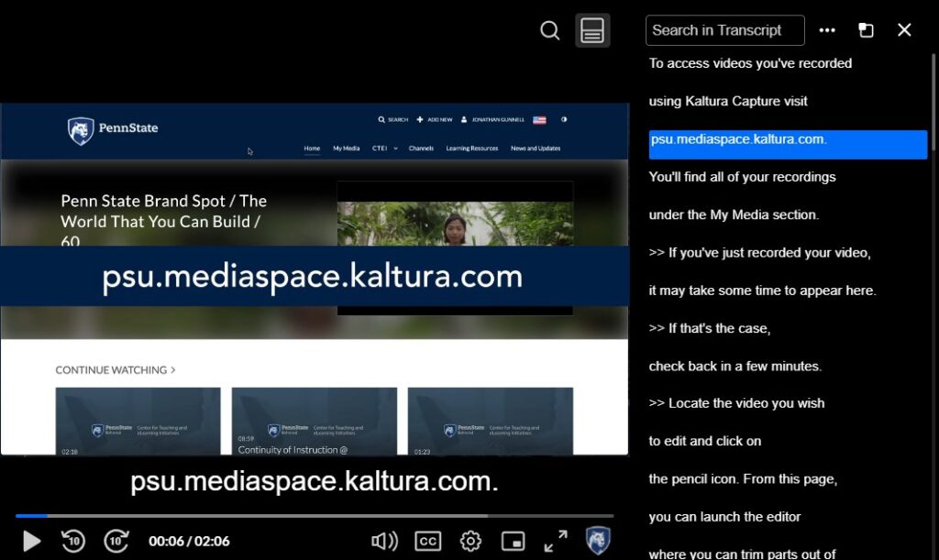This screenshot has height=560, width=939.
Task: Click the video progress bar
Action: coord(315,515)
